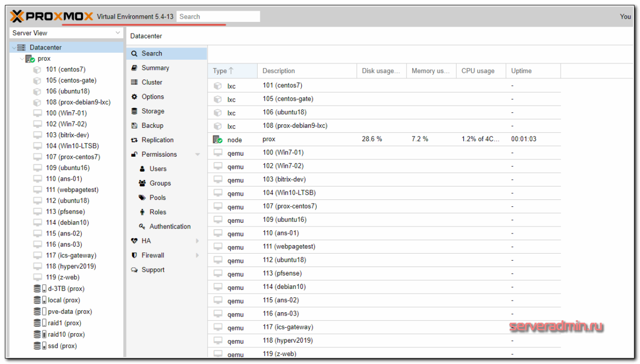Click the Search input field in header
640x364 pixels.
pyautogui.click(x=218, y=17)
